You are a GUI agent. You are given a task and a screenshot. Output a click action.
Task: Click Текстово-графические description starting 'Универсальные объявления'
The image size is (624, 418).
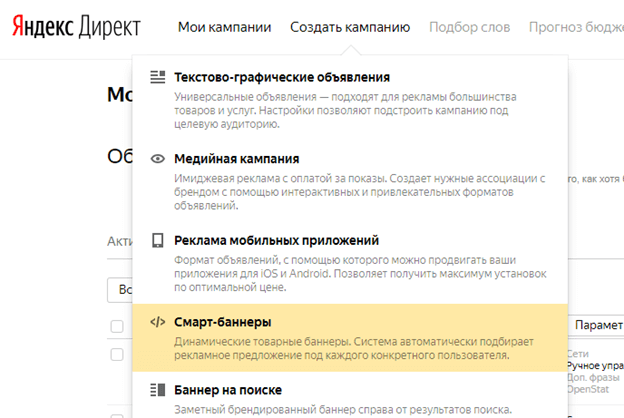point(345,110)
